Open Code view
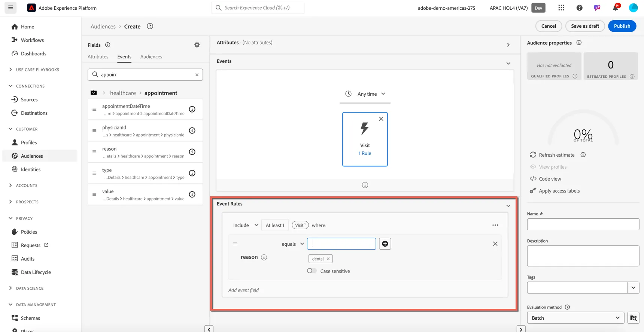Image resolution: width=644 pixels, height=332 pixels. [546, 179]
